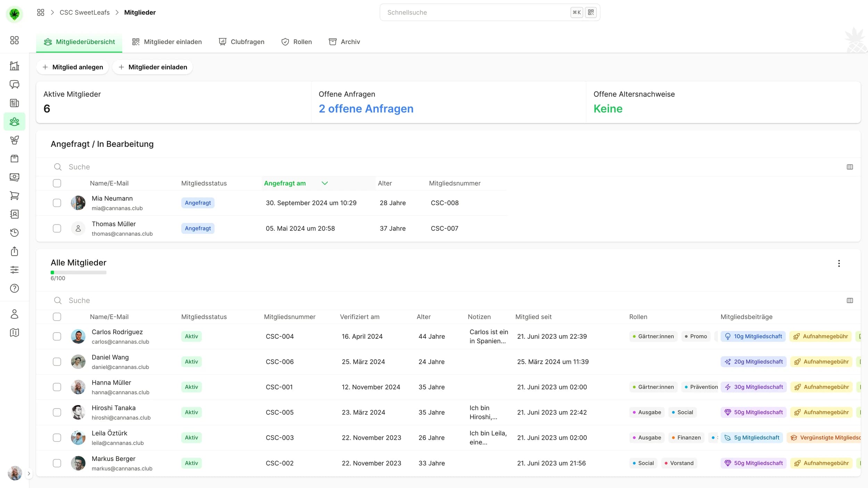Click the breadcrumb grid home icon
Viewport: 868px width, 488px height.
pos(41,12)
